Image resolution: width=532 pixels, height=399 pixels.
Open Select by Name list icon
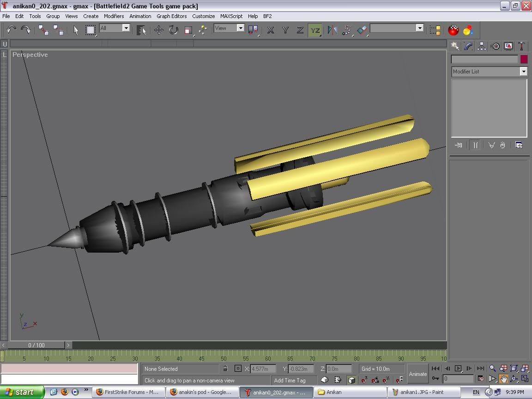click(141, 30)
